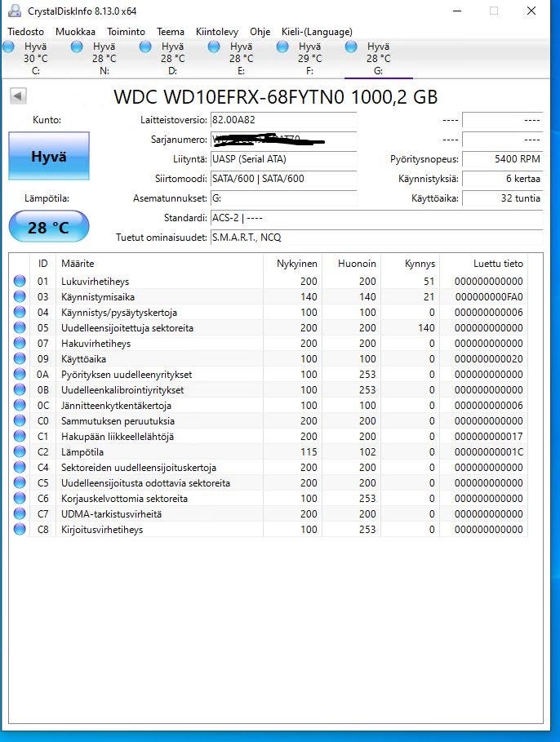
Task: Click status dot for Lämpötila row C2
Action: (20, 452)
